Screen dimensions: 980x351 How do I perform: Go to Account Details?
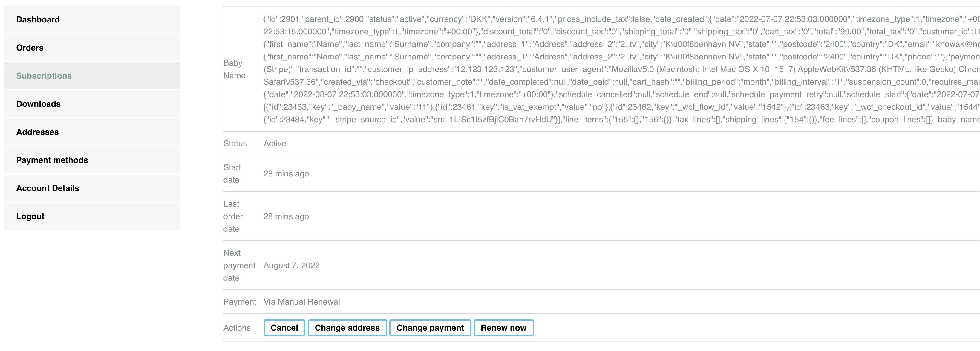pyautogui.click(x=48, y=188)
